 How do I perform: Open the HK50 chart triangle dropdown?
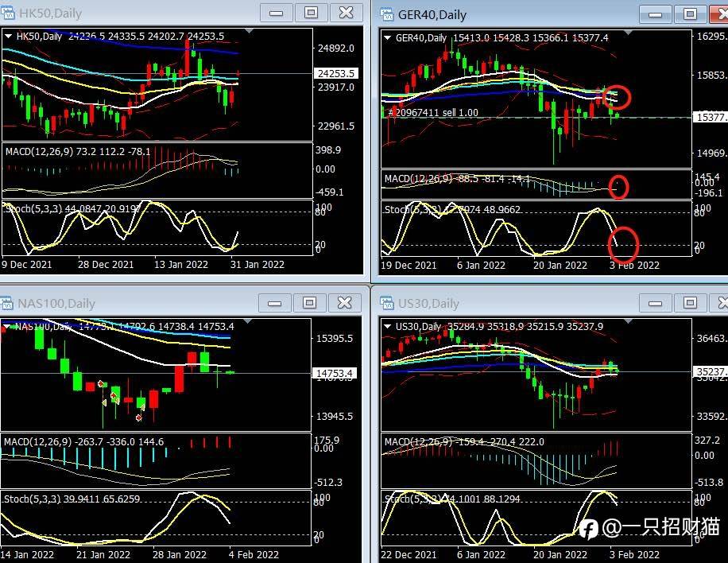click(8, 36)
